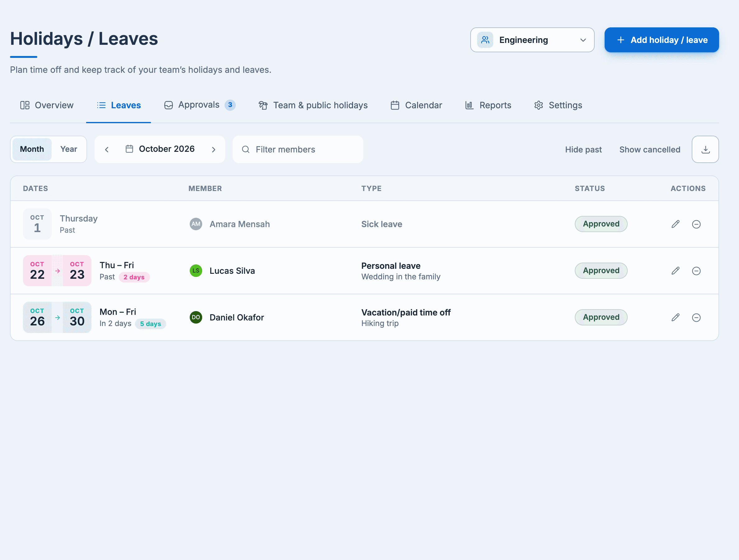The height and width of the screenshot is (560, 739).
Task: Open the Overview tab
Action: click(x=47, y=105)
